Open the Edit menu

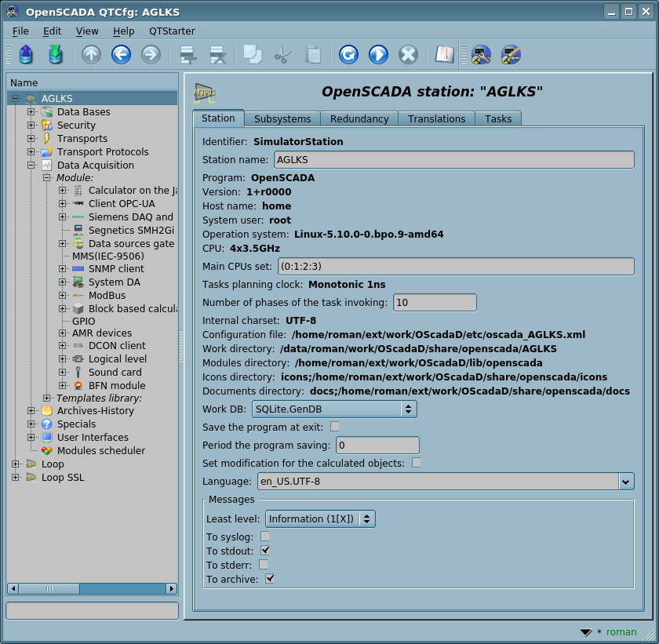[52, 31]
